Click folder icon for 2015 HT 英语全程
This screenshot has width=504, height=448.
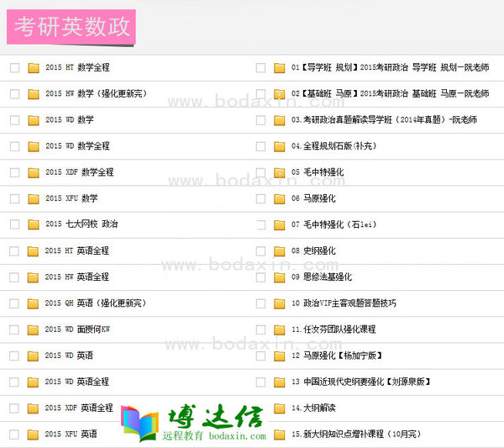[33, 251]
